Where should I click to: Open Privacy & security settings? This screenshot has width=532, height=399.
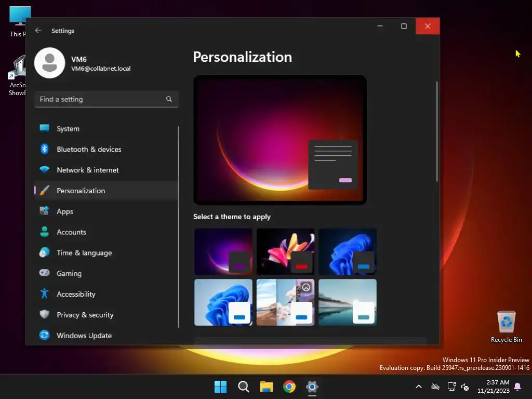[x=106, y=315]
